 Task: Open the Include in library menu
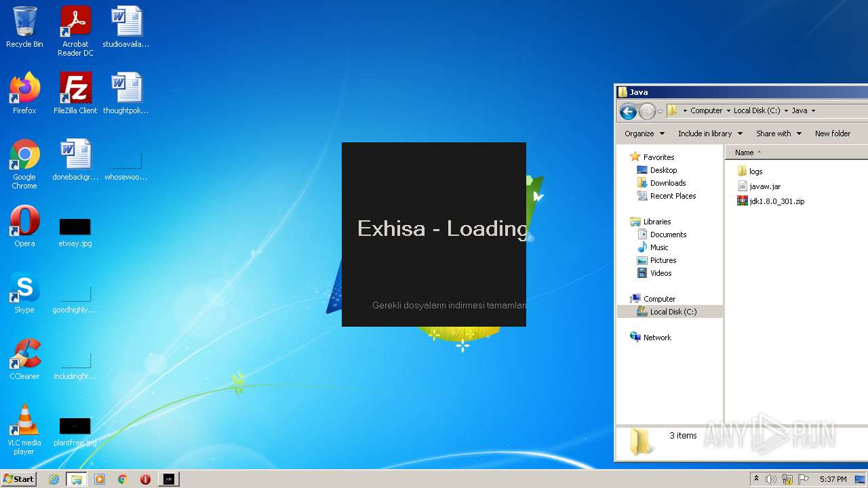710,134
